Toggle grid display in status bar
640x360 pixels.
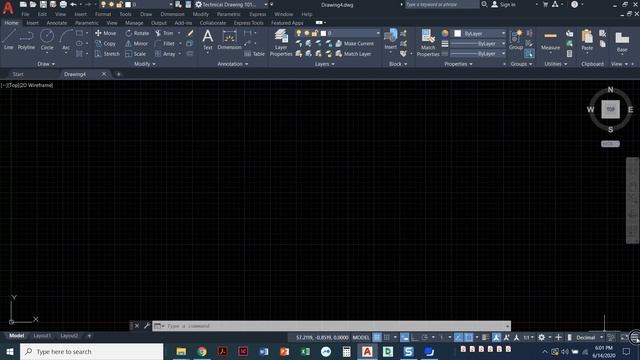(377, 337)
